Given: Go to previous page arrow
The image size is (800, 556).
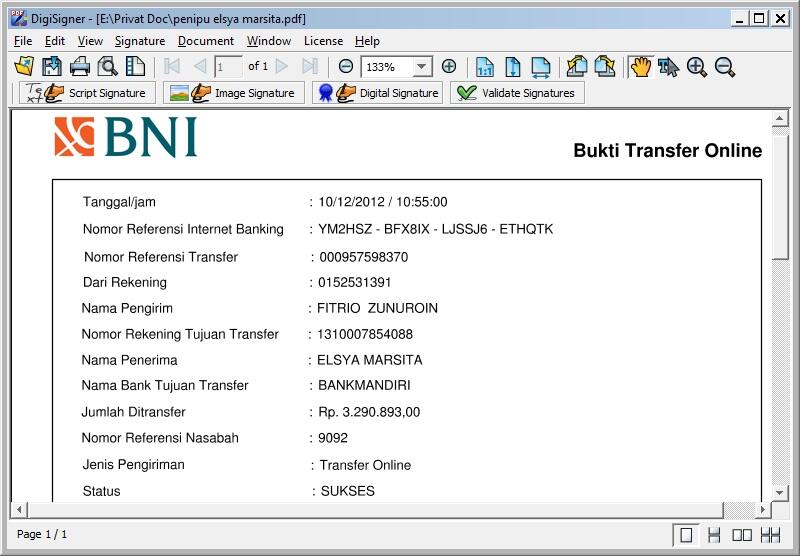Looking at the screenshot, I should [200, 66].
